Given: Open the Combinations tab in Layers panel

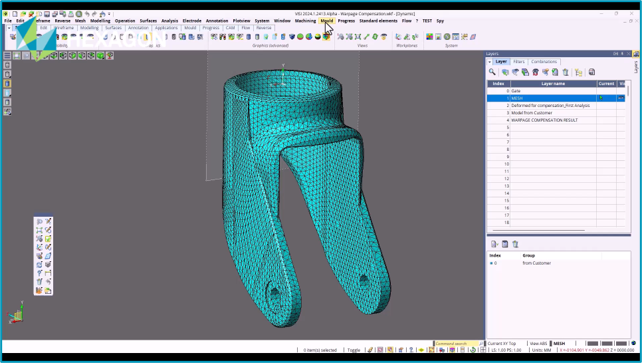Looking at the screenshot, I should pos(544,61).
